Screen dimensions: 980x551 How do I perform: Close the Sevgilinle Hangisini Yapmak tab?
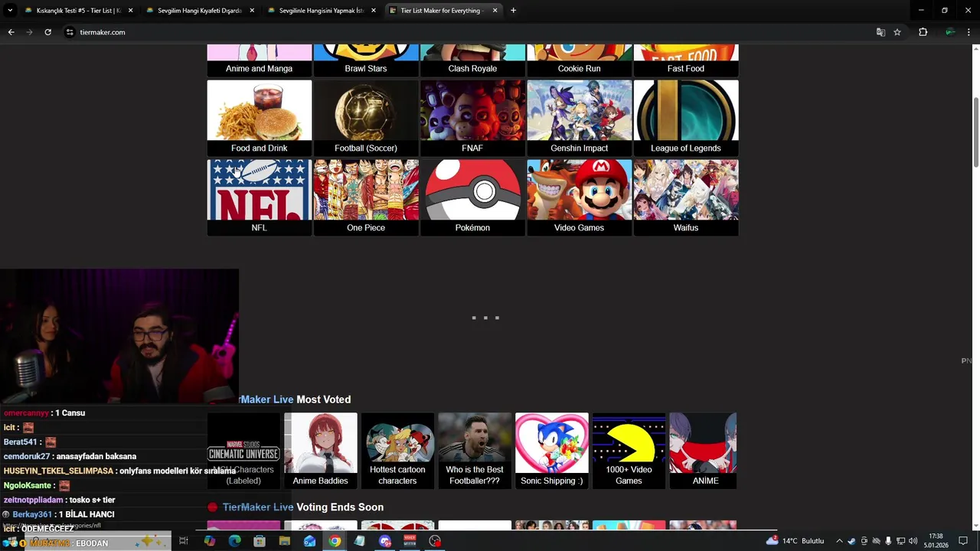point(373,11)
